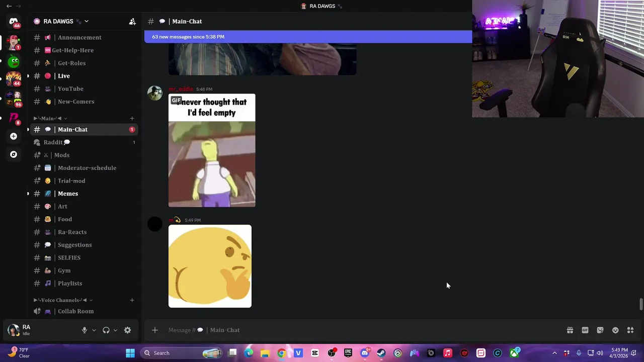The height and width of the screenshot is (362, 644).
Task: Click the invite people icon beside RA DAWGS
Action: click(x=132, y=21)
